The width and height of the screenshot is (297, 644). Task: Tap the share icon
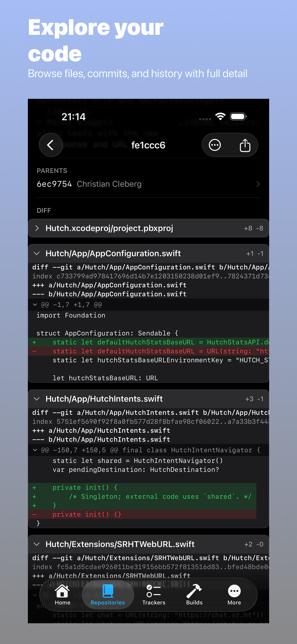(x=245, y=145)
